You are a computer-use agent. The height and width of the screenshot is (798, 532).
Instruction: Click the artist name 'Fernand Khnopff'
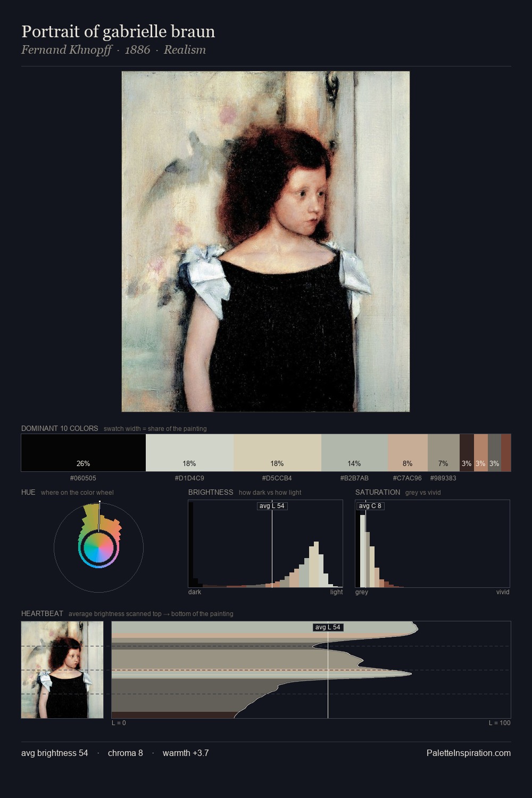(66, 50)
